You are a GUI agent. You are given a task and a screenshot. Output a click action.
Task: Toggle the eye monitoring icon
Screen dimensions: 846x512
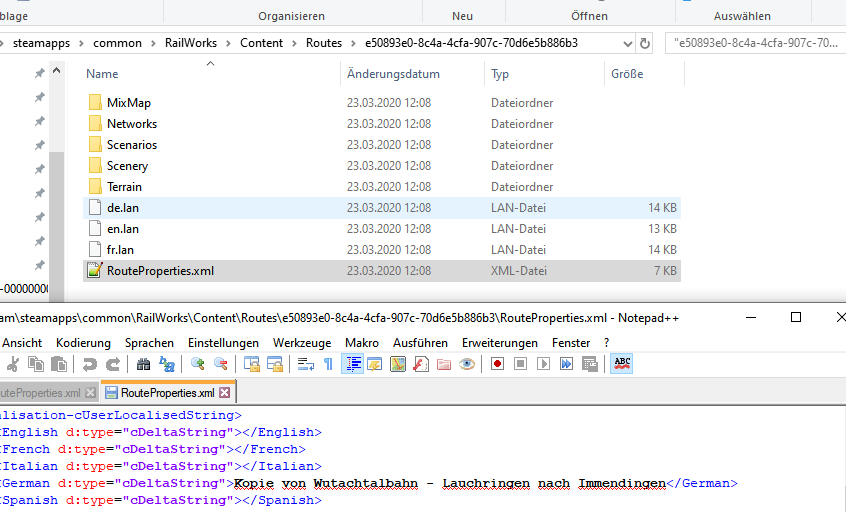pyautogui.click(x=467, y=364)
